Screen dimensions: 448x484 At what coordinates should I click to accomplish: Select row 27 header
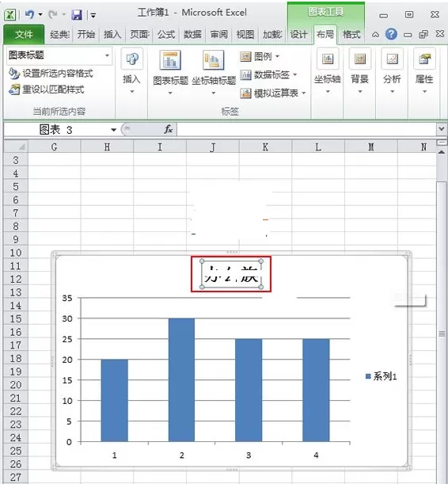[x=16, y=477]
